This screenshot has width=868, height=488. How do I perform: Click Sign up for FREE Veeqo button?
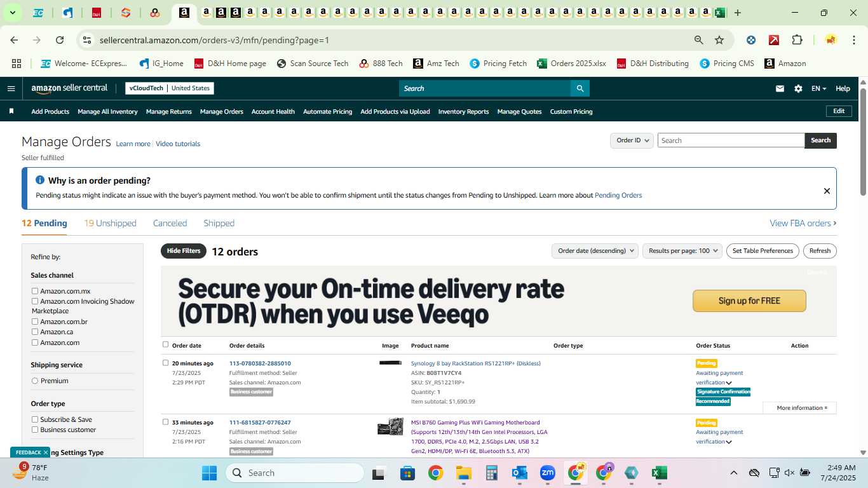[x=749, y=301]
